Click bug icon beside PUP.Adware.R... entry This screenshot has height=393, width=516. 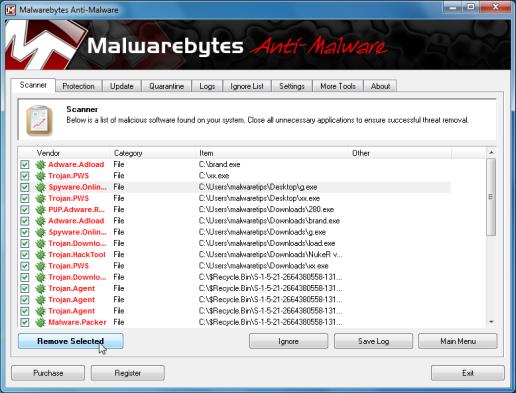pyautogui.click(x=40, y=210)
